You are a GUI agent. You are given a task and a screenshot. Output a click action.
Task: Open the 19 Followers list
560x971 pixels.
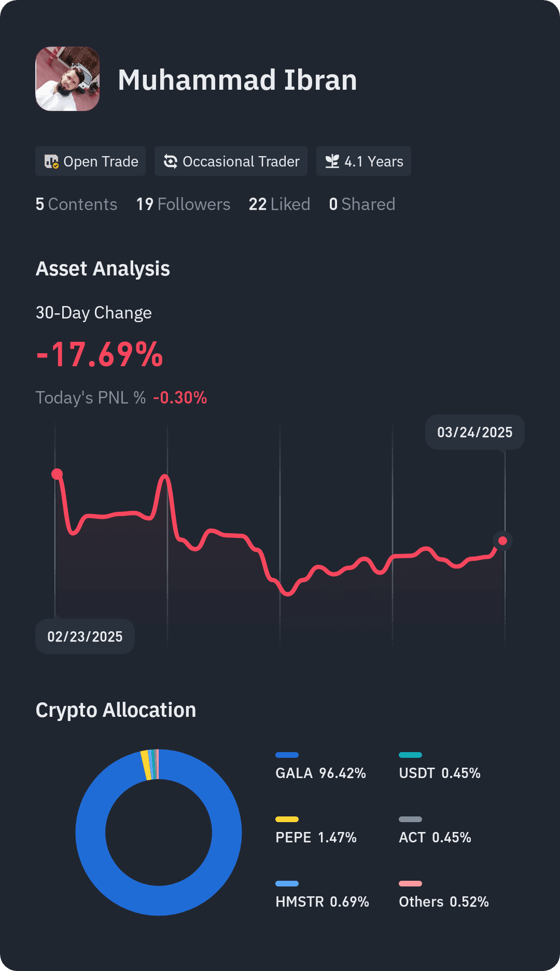[x=183, y=204]
